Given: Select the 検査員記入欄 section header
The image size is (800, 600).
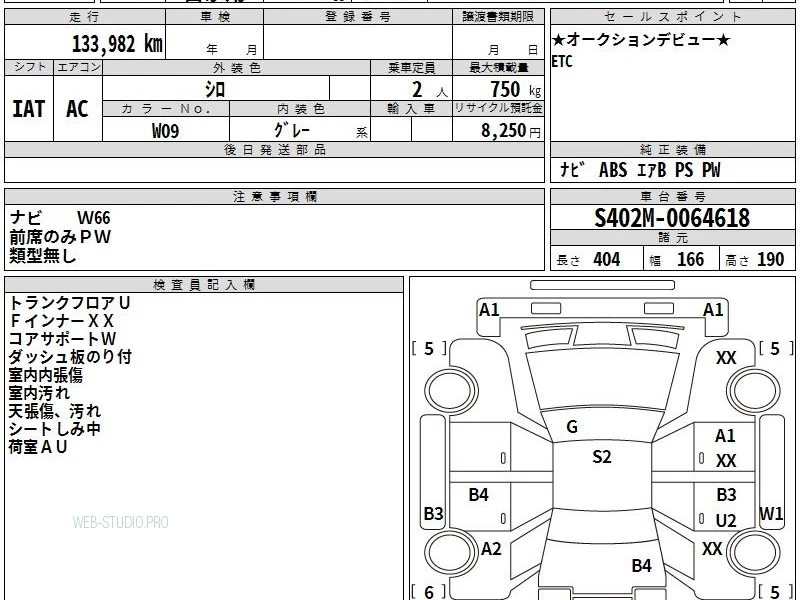Looking at the screenshot, I should click(204, 285).
